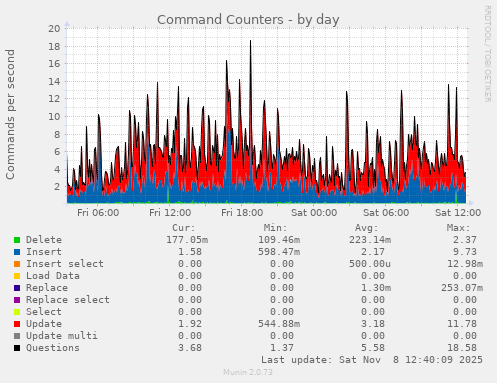
Task: Click the 'Last update' timestamp line
Action: 372,360
